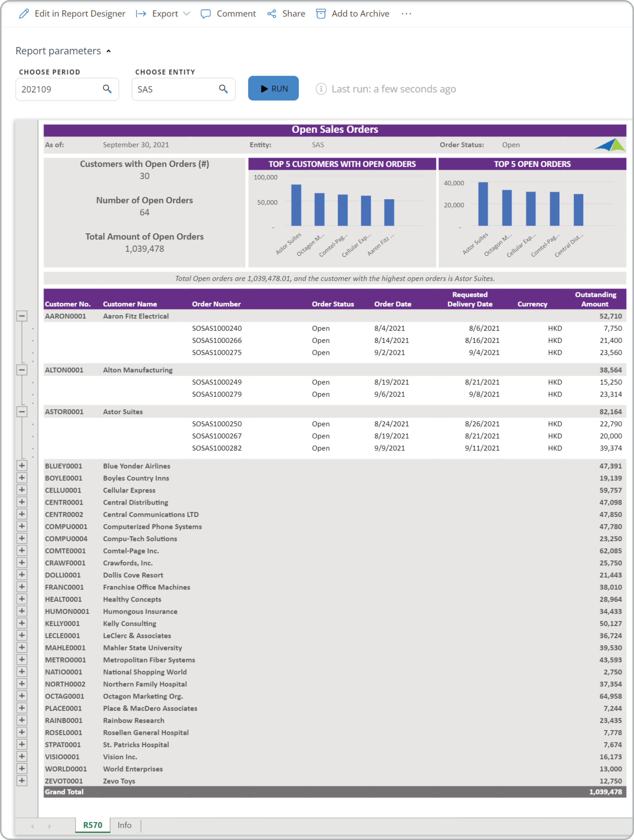Screen dimensions: 634x840
Task: Expand the CRAWF0001 Crawfords, Inc. row
Action: (22, 563)
